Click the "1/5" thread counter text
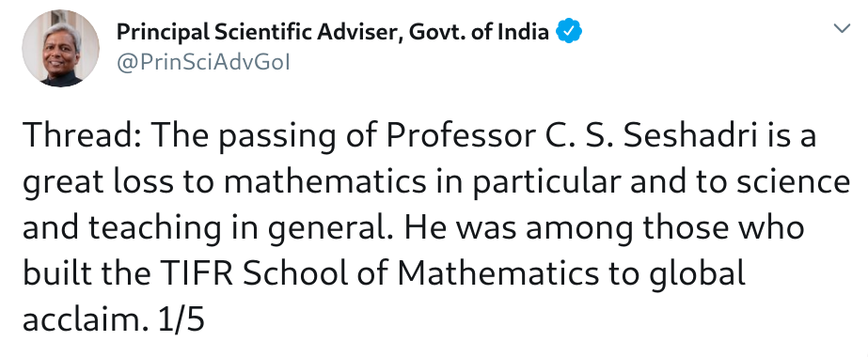Image resolution: width=868 pixels, height=357 pixels. click(181, 319)
